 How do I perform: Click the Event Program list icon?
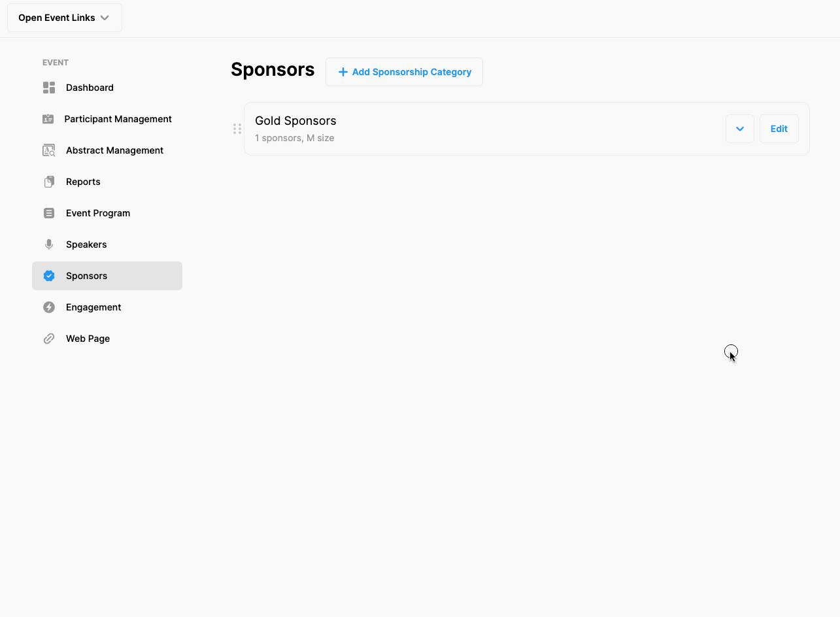pos(48,212)
